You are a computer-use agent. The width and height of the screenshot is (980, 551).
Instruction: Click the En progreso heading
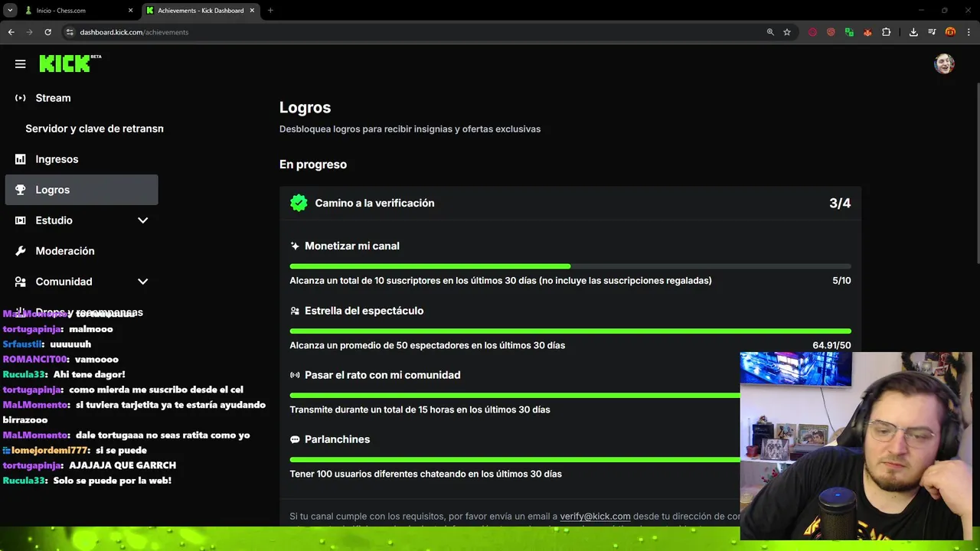(x=313, y=165)
